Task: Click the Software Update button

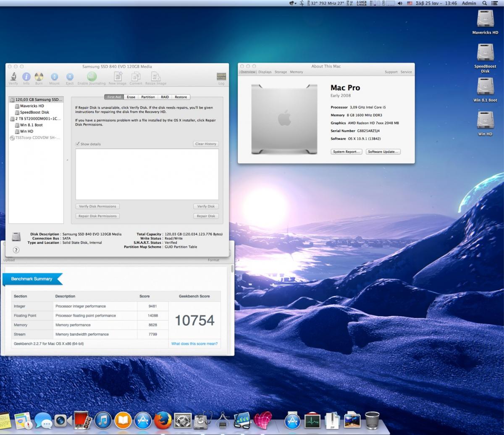Action: point(383,152)
